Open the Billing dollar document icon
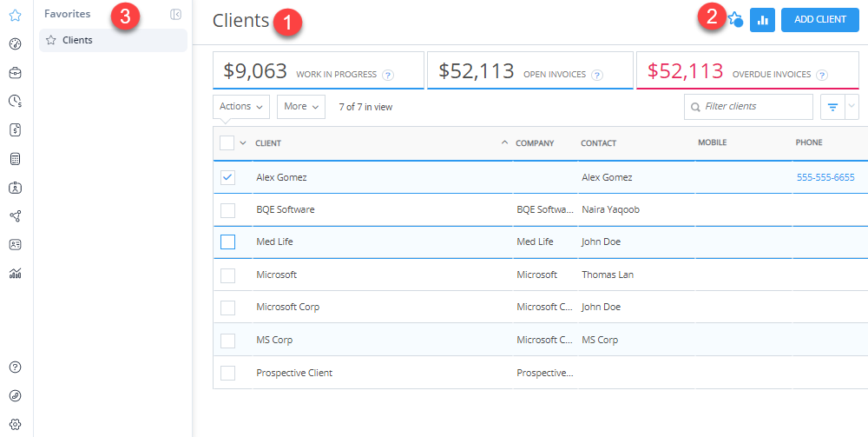 pyautogui.click(x=16, y=130)
